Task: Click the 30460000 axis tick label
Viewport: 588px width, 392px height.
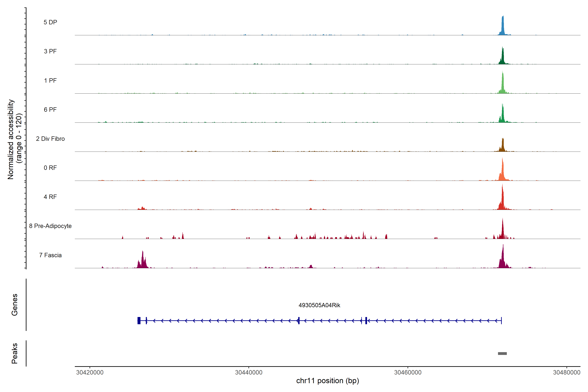Action: (x=408, y=373)
